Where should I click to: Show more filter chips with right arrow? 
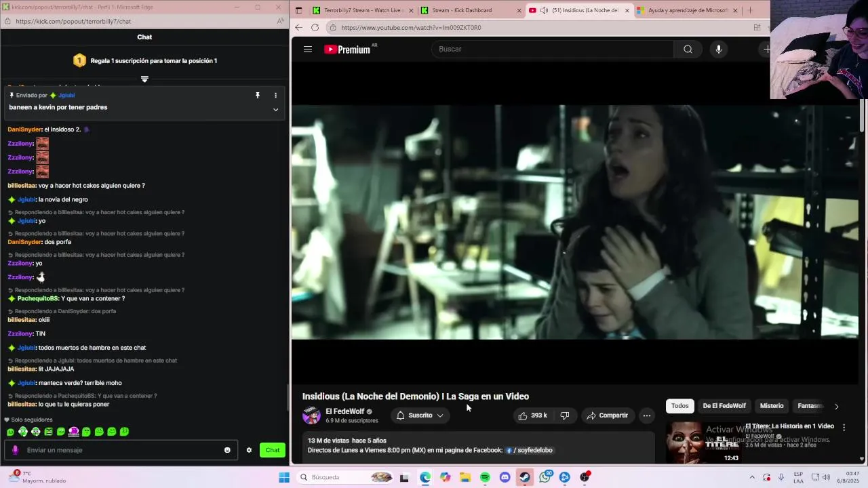tap(836, 406)
